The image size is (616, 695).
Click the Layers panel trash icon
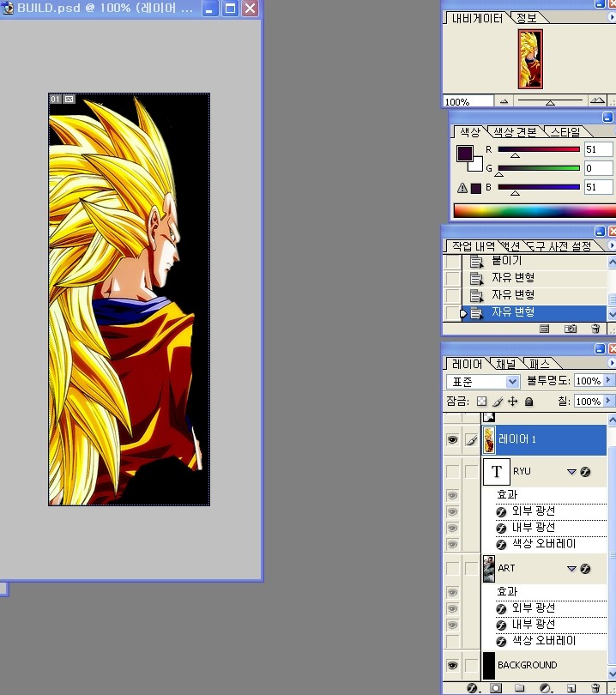pyautogui.click(x=596, y=688)
